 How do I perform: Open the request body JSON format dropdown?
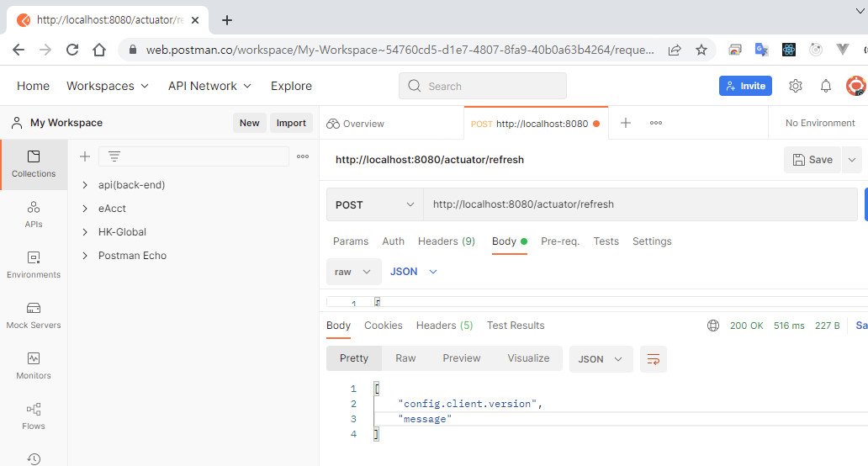click(414, 272)
